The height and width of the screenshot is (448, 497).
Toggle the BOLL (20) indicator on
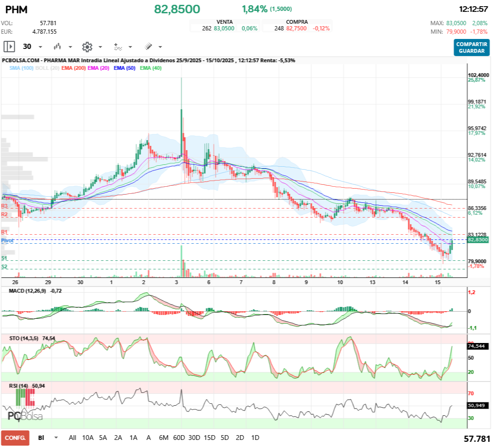pyautogui.click(x=48, y=68)
